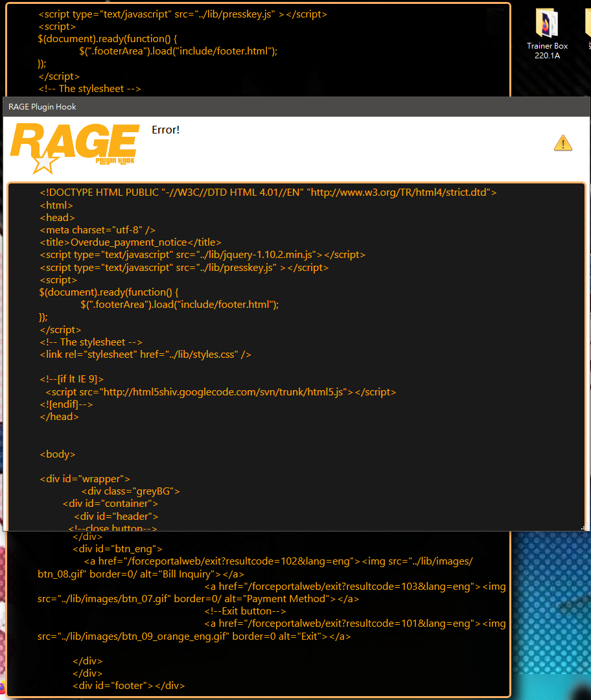
Task: Click the footerArea load line in RAGE dialog
Action: [180, 305]
